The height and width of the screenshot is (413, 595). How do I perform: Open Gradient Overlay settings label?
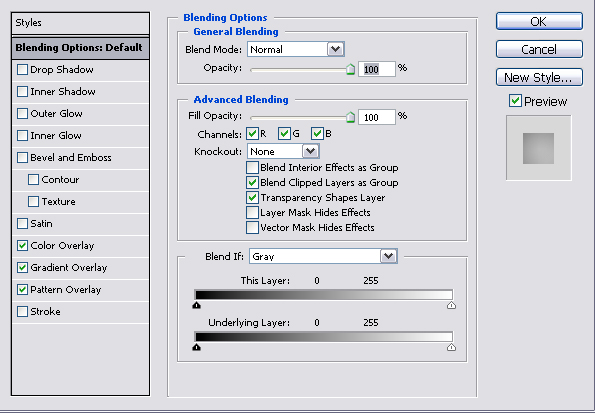pyautogui.click(x=69, y=268)
